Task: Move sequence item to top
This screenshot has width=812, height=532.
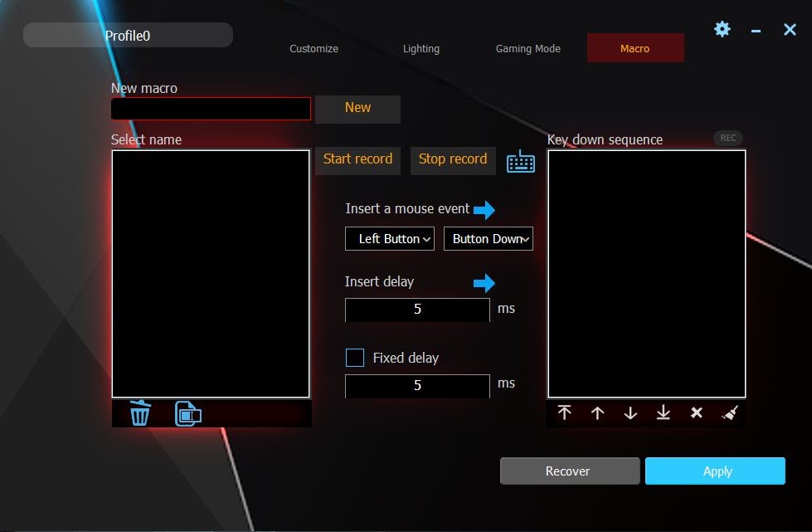Action: (x=565, y=412)
